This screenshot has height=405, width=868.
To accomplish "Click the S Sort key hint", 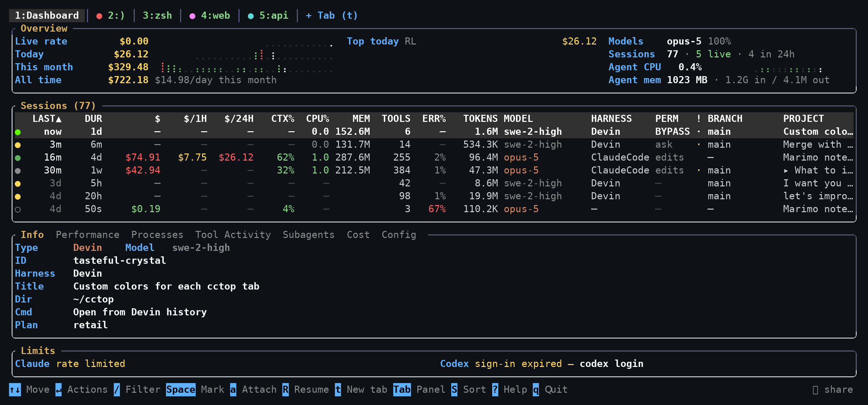I will [x=454, y=390].
